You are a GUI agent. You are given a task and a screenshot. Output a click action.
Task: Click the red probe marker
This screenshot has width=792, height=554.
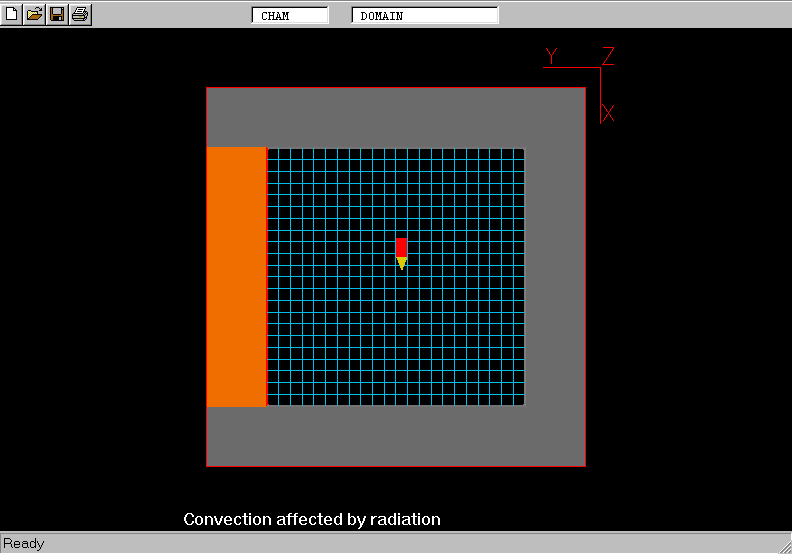click(x=401, y=247)
